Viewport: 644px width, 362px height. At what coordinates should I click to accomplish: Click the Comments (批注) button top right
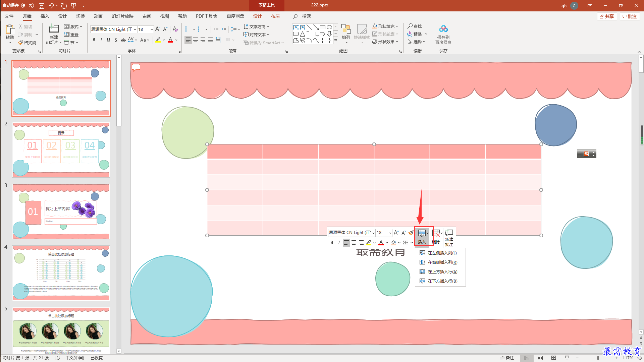pyautogui.click(x=630, y=16)
